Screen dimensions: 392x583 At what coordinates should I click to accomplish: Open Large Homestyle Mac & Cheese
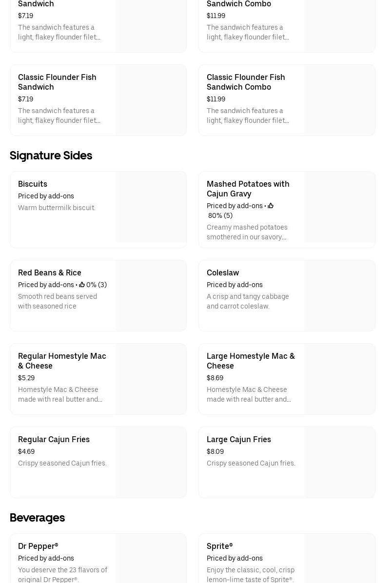coord(251,361)
